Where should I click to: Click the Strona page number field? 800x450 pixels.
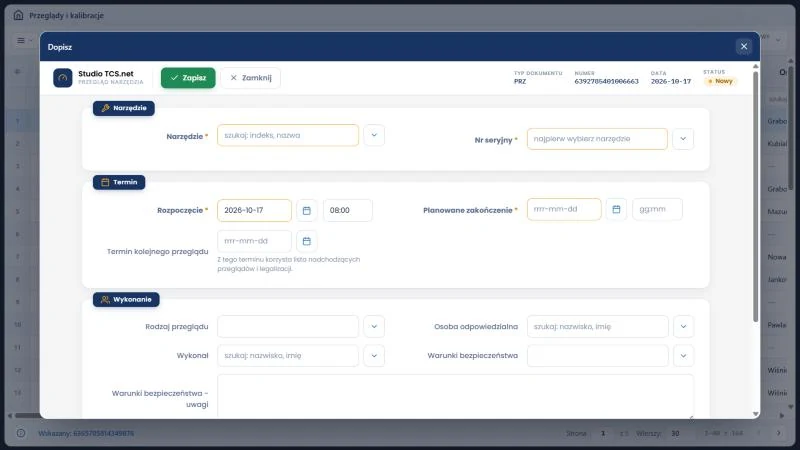click(x=603, y=433)
